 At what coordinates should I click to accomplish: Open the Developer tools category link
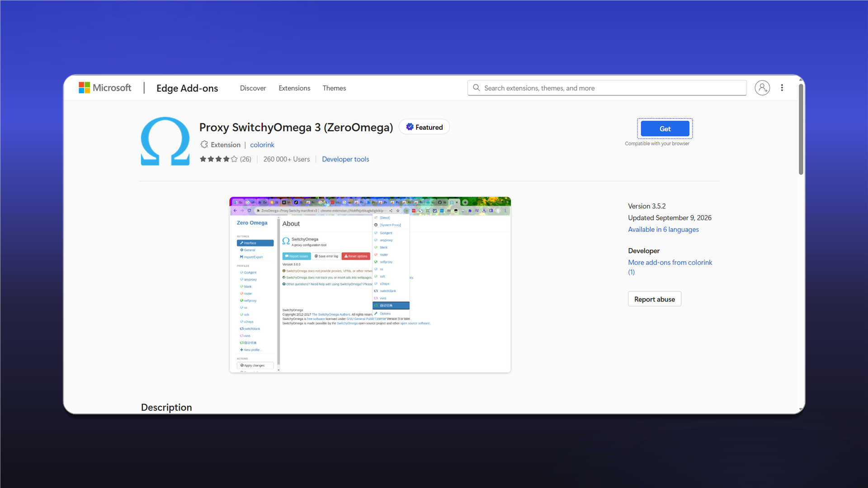345,159
